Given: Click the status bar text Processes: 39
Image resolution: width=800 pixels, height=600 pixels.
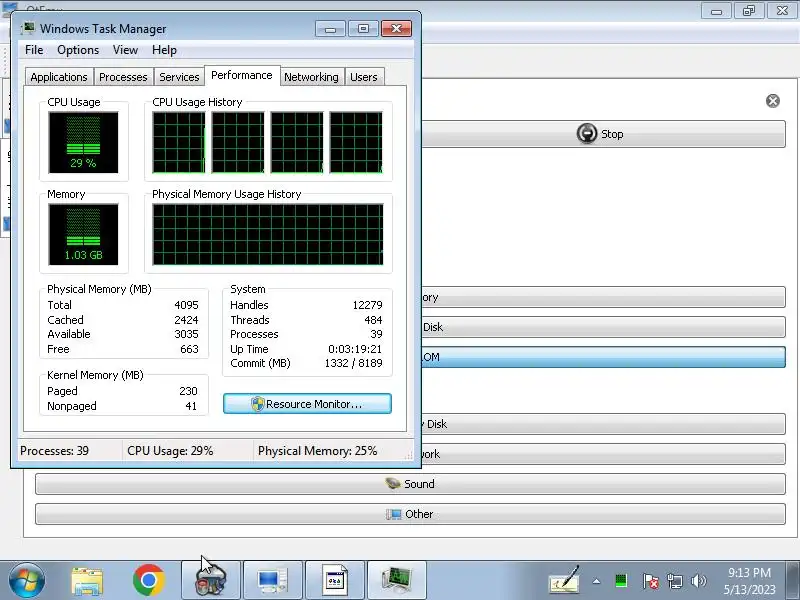Looking at the screenshot, I should (x=55, y=451).
